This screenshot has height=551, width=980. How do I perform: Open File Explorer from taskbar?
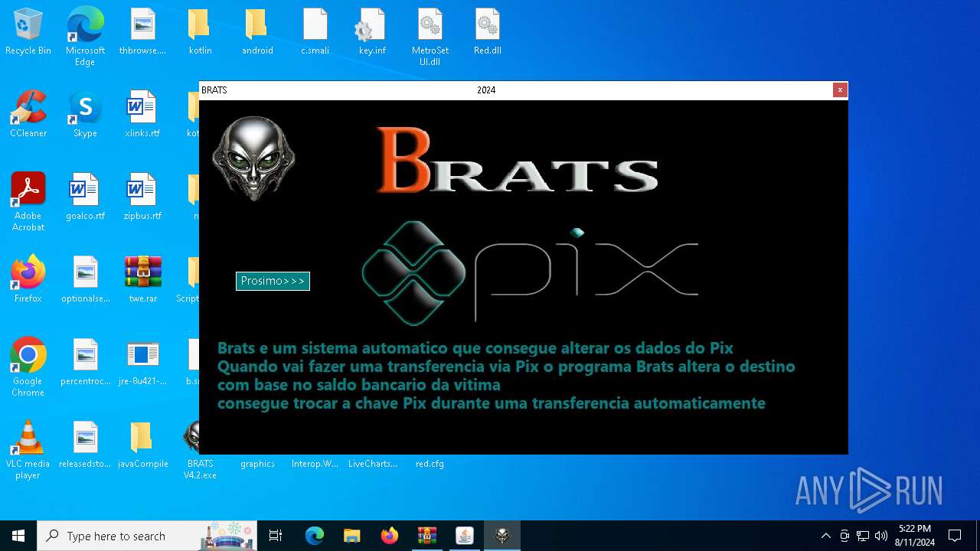coord(351,536)
